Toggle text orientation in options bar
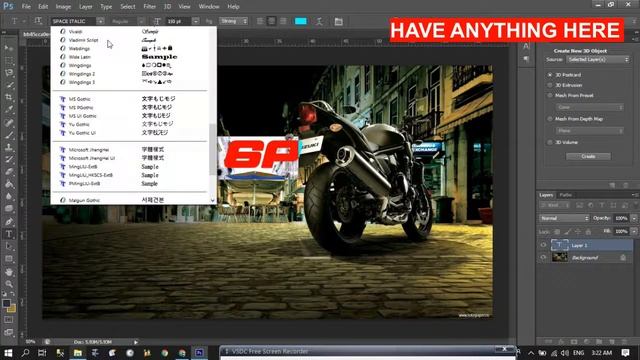The width and height of the screenshot is (640, 360). (x=38, y=21)
